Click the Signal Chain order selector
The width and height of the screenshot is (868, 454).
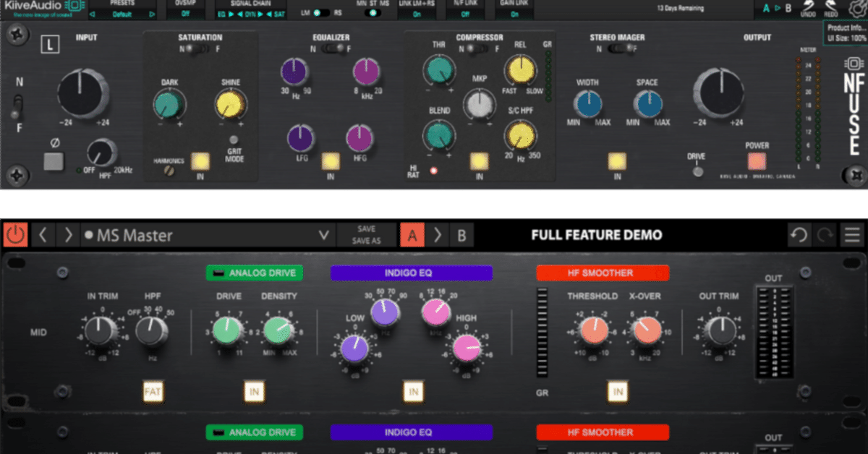[x=251, y=14]
